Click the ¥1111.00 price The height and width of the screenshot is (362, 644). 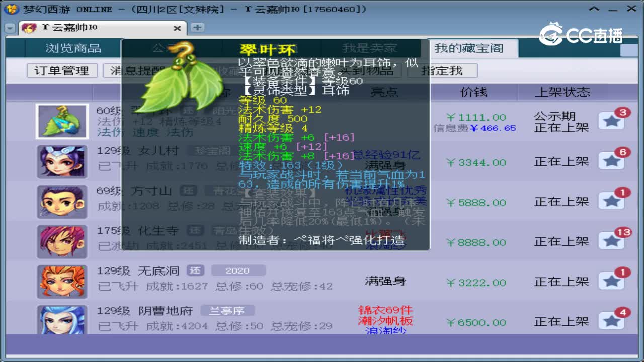pyautogui.click(x=476, y=117)
